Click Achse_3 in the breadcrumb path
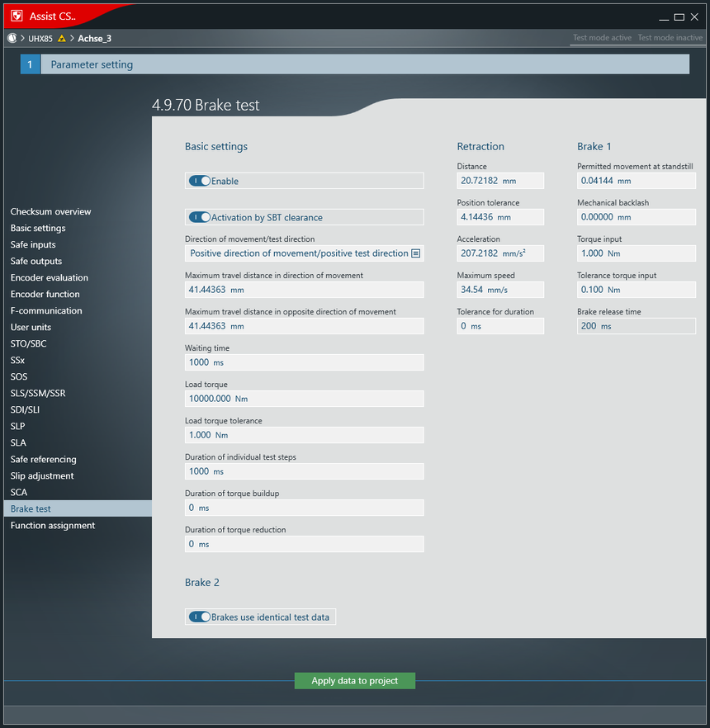Viewport: 710px width, 728px height. (94, 38)
